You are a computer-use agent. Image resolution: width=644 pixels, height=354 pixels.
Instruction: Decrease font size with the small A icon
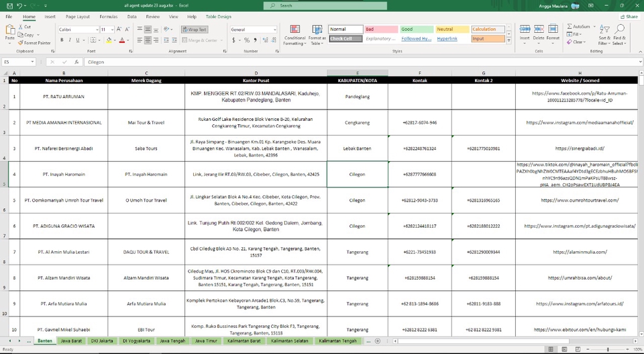[127, 30]
